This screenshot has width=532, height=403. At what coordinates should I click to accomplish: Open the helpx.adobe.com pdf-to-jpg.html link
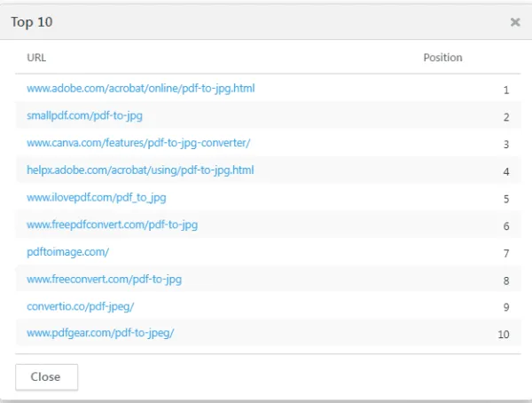140,170
